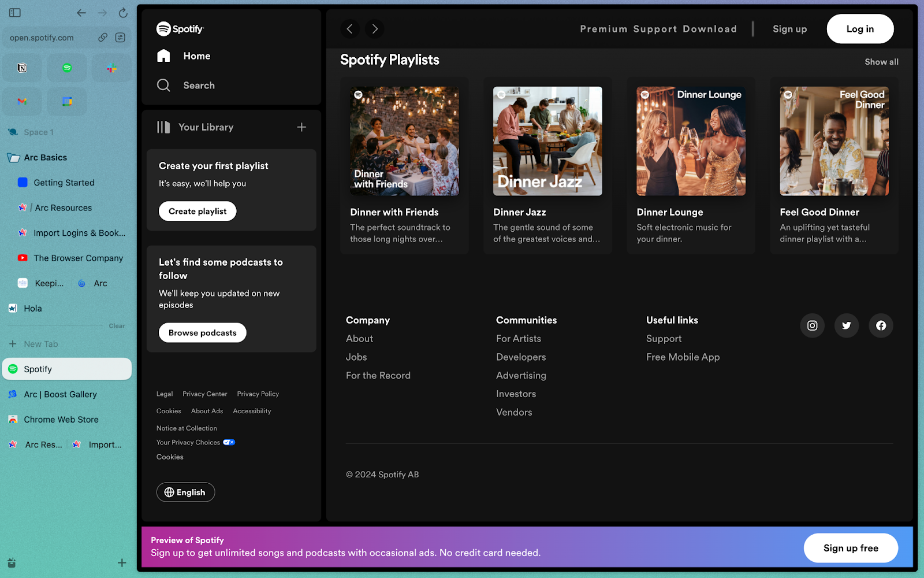Open the pinned Notion favorite
The height and width of the screenshot is (578, 924).
click(x=22, y=68)
